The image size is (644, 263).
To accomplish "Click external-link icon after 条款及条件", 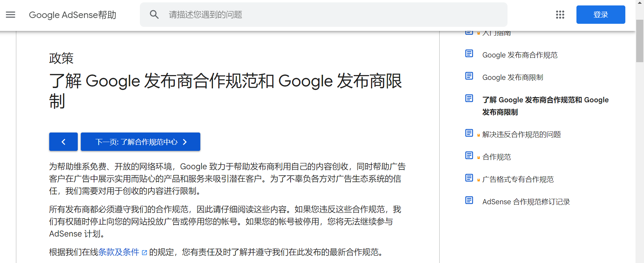I will click(144, 252).
